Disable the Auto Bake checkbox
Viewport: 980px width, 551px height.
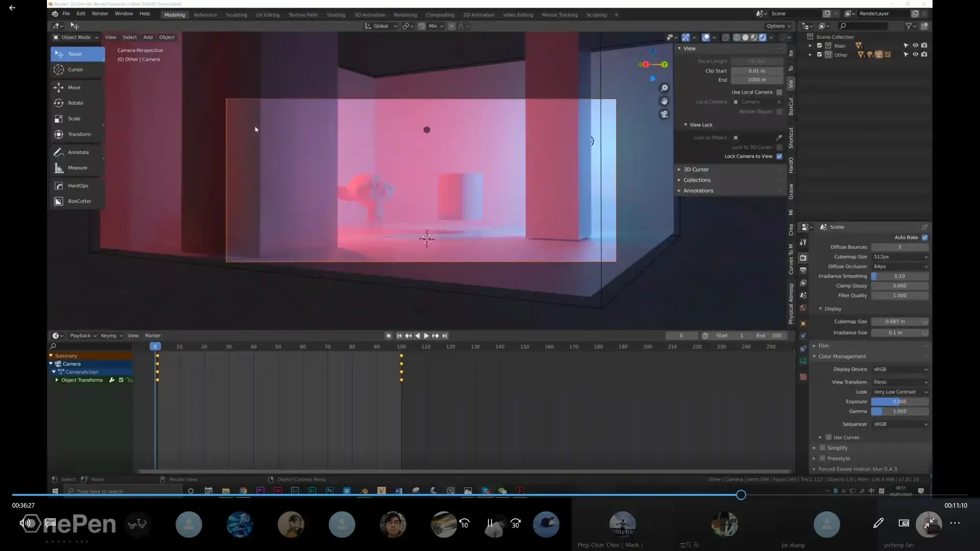point(925,238)
